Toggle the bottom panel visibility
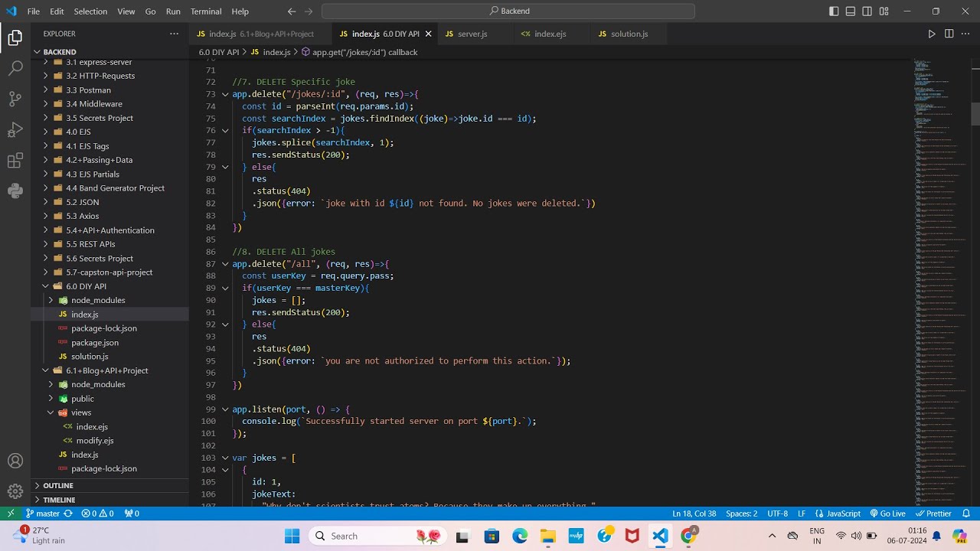Screen dimensions: 980x551 click(x=851, y=11)
